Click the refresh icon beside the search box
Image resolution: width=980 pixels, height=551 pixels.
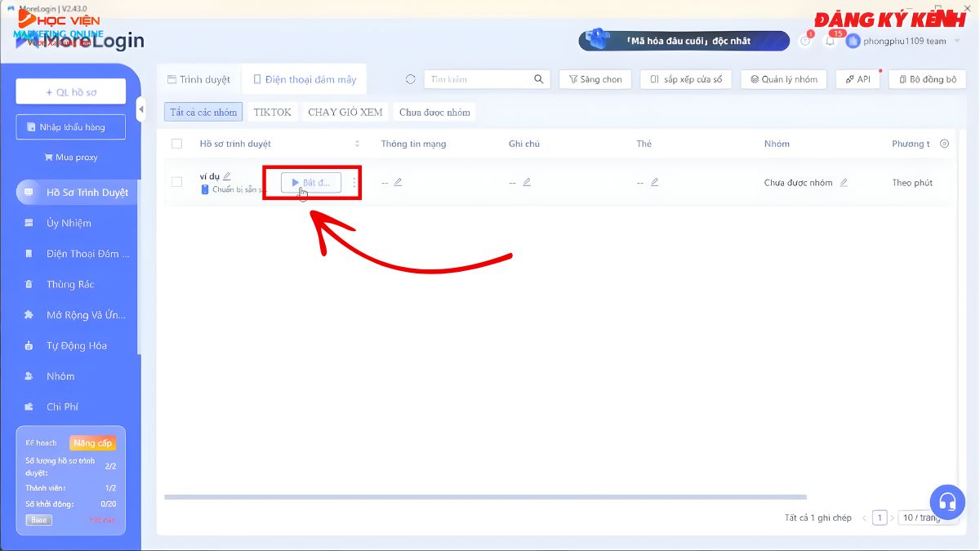pyautogui.click(x=411, y=79)
